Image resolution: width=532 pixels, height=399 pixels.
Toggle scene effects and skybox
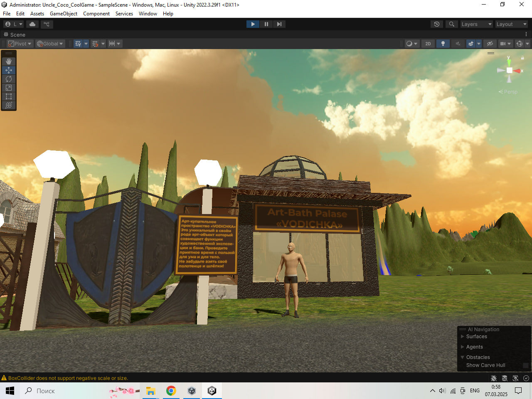tap(471, 44)
